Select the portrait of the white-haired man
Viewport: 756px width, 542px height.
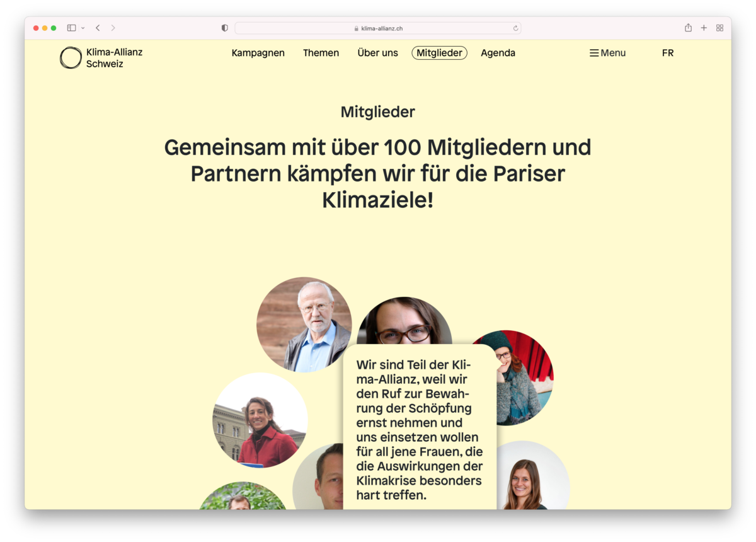[304, 325]
